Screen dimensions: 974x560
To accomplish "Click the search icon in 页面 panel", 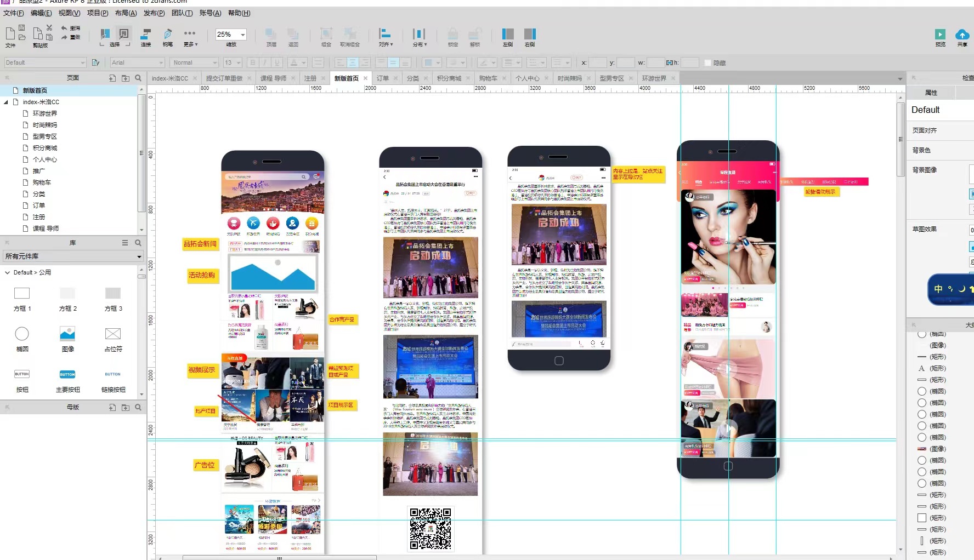I will 138,78.
